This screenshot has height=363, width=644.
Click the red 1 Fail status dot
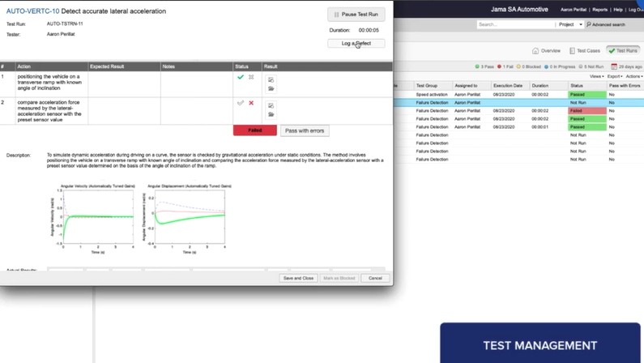tap(500, 66)
